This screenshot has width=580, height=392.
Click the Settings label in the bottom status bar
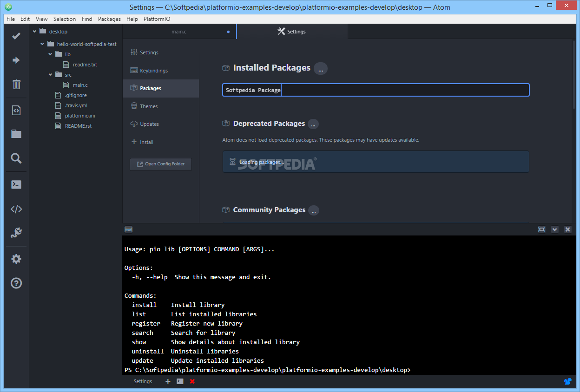[143, 381]
